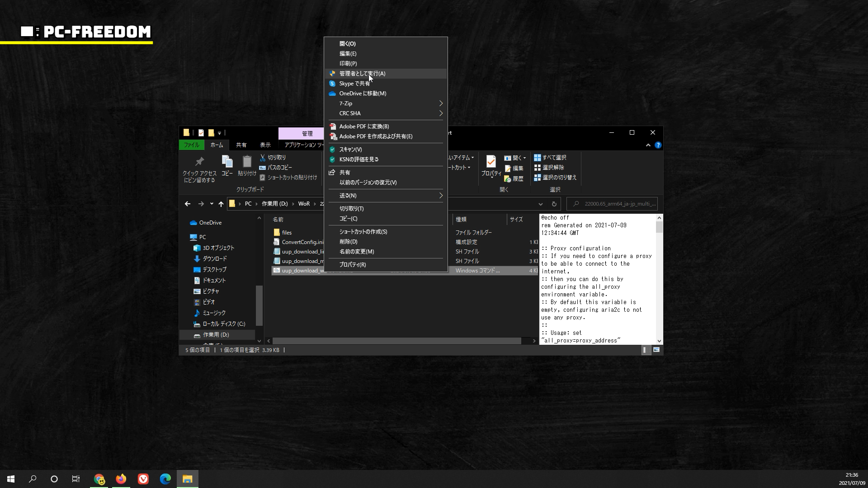
Task: Click the refresh icon beside address bar
Action: [554, 204]
